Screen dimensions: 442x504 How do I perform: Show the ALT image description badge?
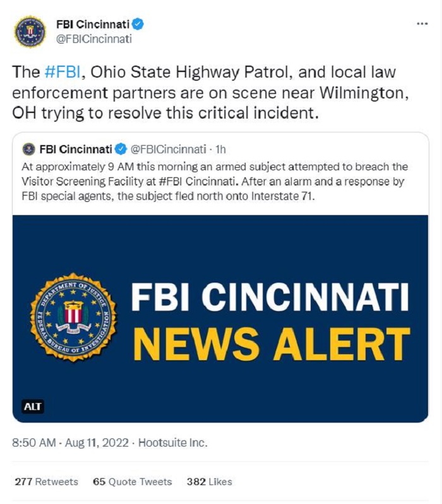(x=32, y=406)
